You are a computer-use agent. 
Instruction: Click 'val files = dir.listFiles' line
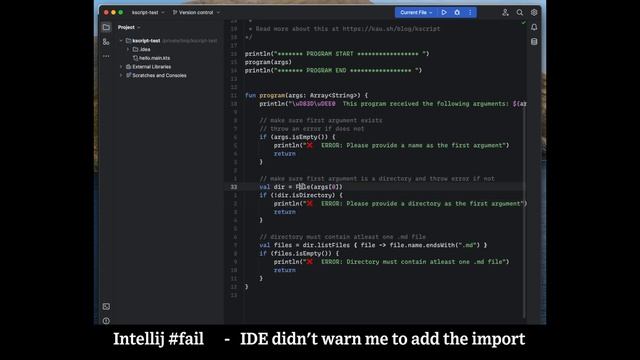point(373,245)
